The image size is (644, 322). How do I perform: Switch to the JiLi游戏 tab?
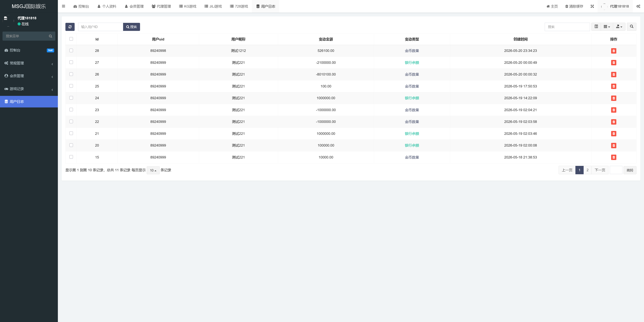[213, 6]
